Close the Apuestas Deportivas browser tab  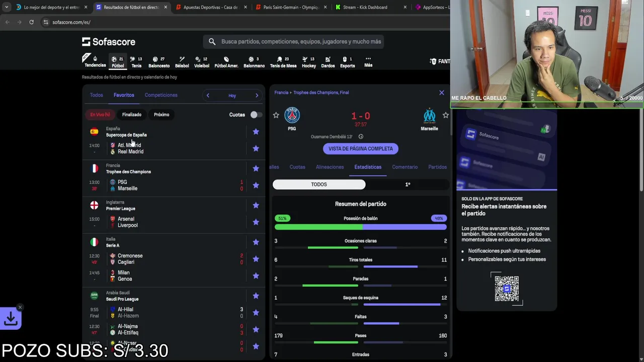tap(245, 8)
